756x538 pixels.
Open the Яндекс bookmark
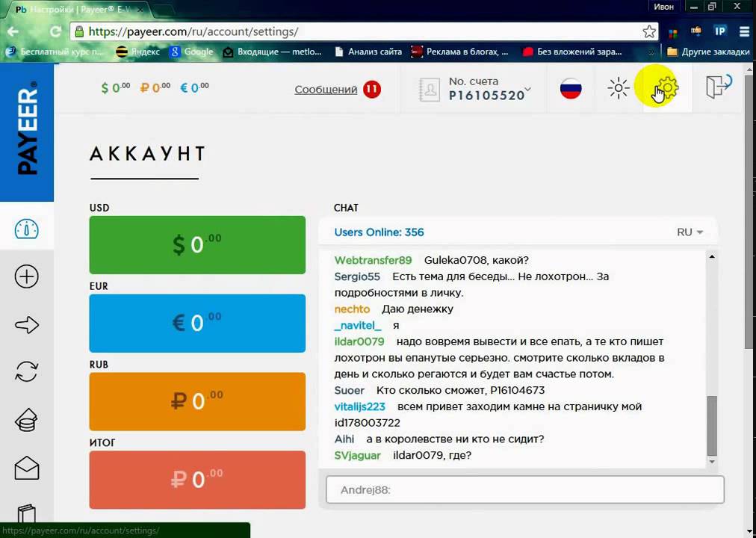[138, 52]
